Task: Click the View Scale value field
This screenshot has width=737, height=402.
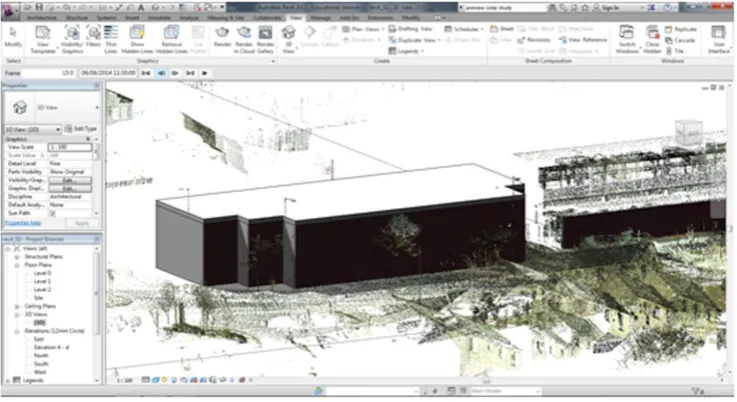Action: click(70, 148)
